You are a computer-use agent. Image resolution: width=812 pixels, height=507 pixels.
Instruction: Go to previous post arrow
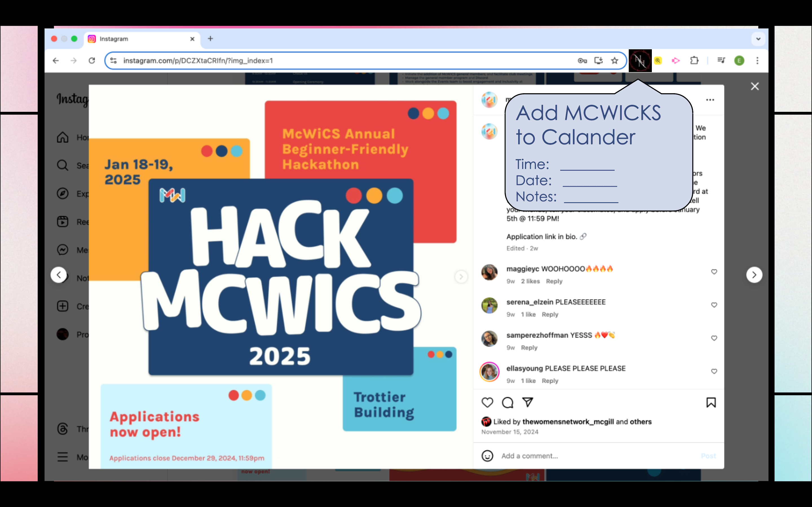click(x=59, y=275)
